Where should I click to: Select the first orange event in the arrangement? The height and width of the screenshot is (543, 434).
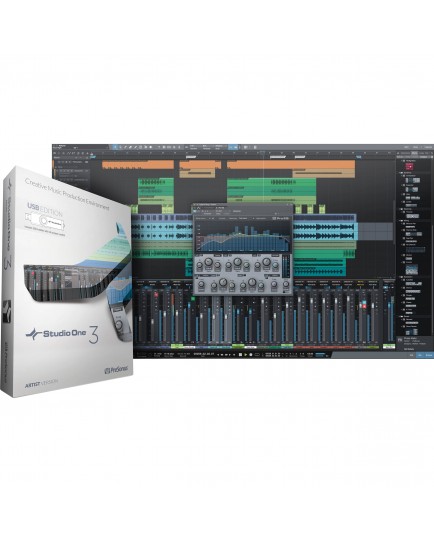pos(138,165)
